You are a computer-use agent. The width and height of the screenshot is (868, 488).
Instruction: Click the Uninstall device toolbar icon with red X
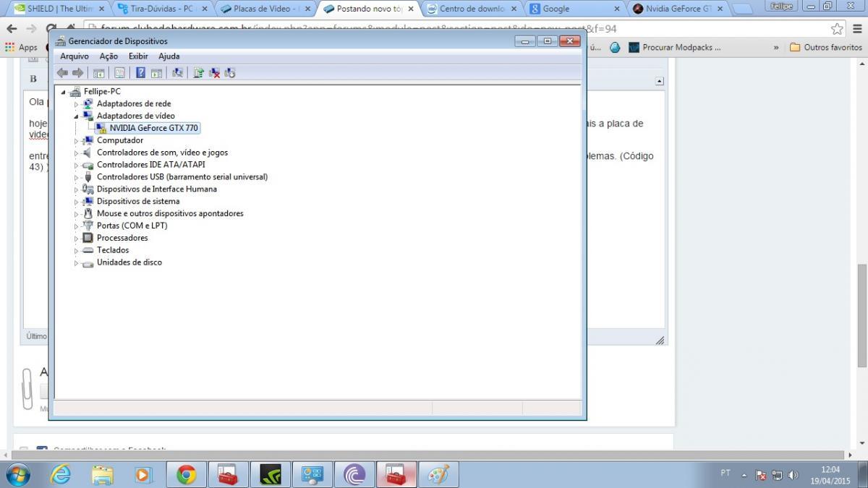(214, 73)
